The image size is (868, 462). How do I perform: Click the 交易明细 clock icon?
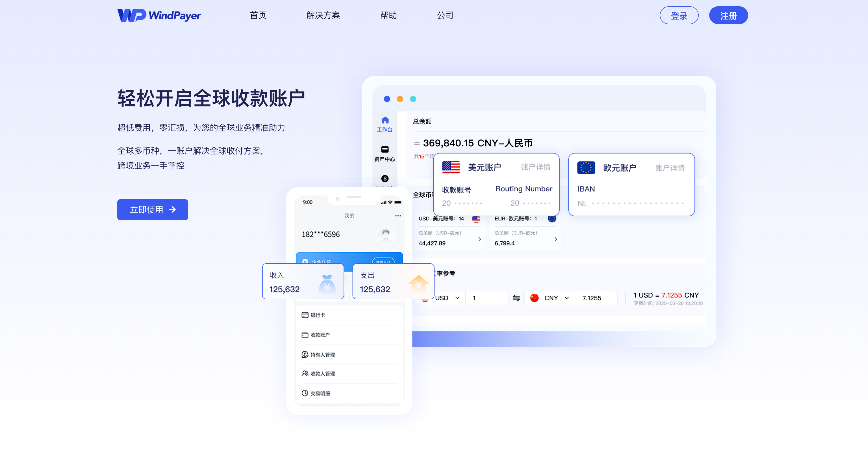coord(305,393)
